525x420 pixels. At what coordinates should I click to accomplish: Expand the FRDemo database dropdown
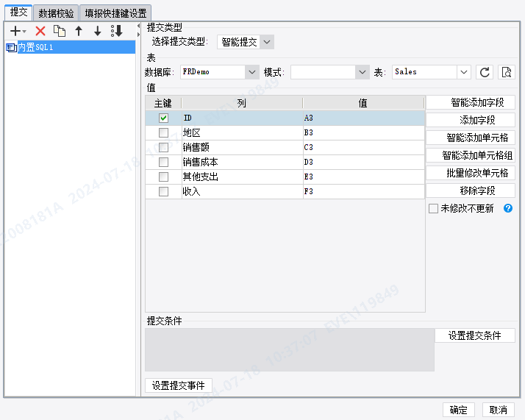pos(220,72)
